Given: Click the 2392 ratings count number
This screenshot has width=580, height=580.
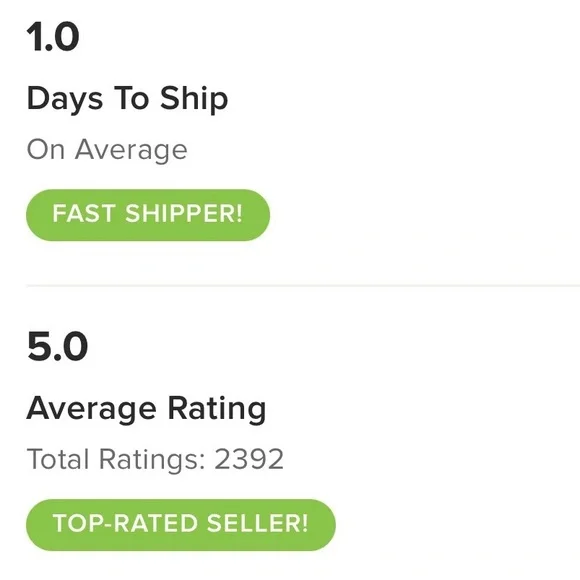Looking at the screenshot, I should 249,459.
